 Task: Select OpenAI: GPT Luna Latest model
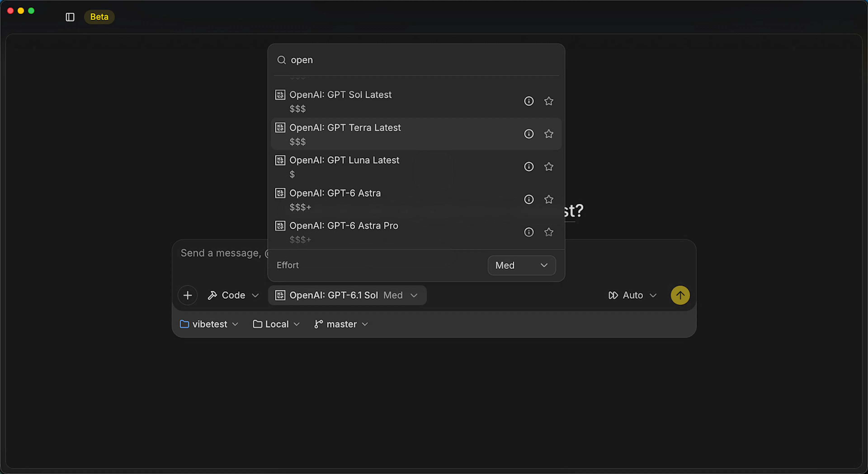[x=416, y=167]
